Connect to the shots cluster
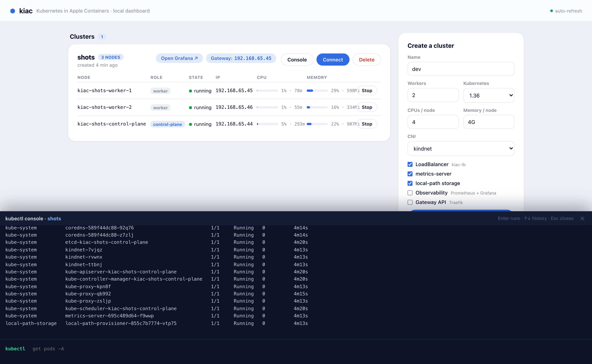Viewport: 592px width, 364px height. click(333, 60)
